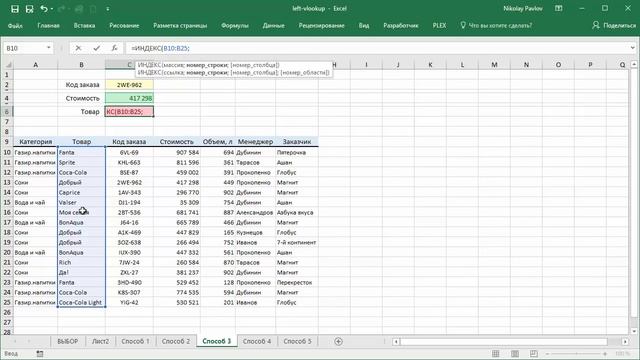Click the Александров manager cell
Viewport: 640px width, 360px height.
(x=255, y=212)
